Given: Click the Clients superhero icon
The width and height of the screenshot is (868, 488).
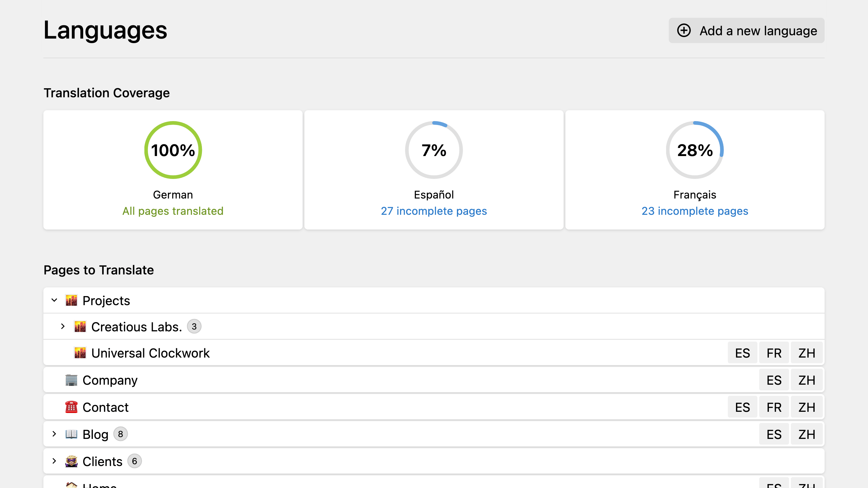Looking at the screenshot, I should click(x=71, y=461).
